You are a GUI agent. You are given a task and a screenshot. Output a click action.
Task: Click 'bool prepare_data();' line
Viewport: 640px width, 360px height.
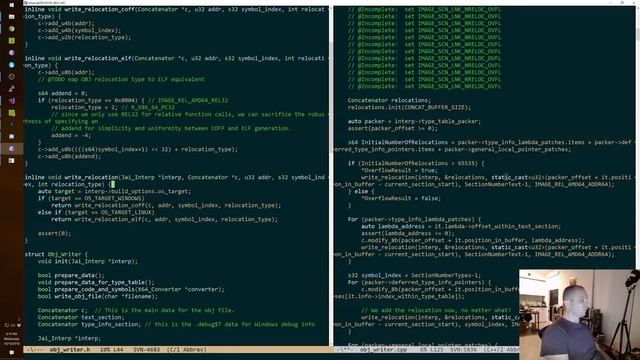click(x=71, y=275)
